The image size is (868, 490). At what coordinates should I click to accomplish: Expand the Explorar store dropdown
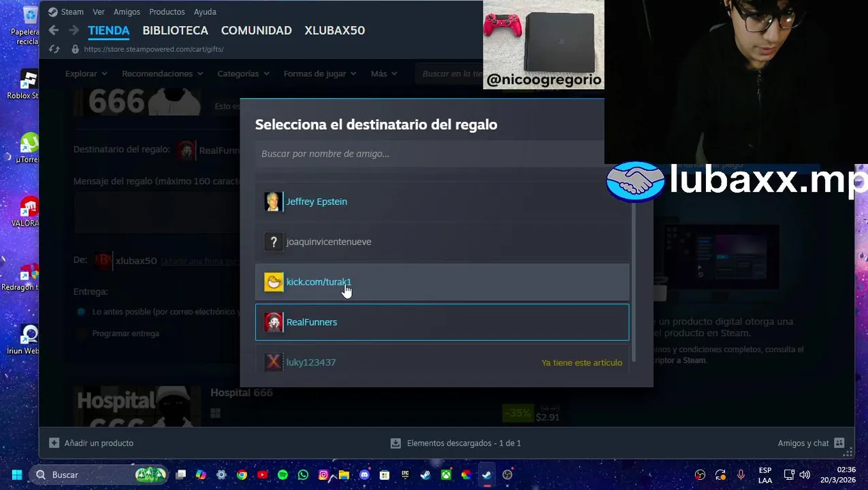click(86, 73)
